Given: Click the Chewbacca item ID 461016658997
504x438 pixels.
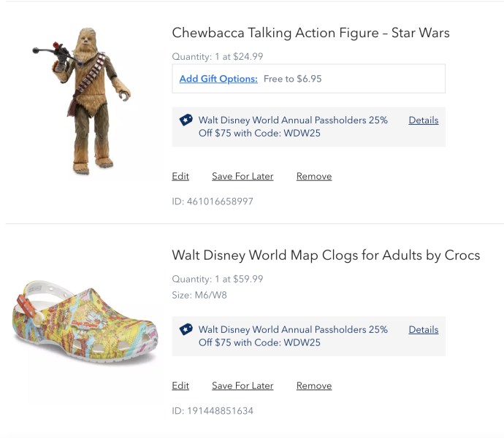Looking at the screenshot, I should coord(213,201).
